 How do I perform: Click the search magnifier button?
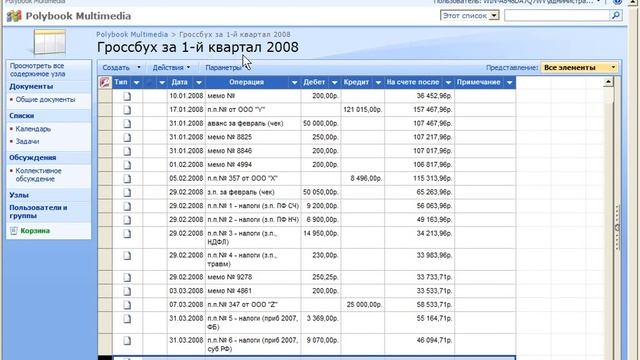pyautogui.click(x=616, y=16)
